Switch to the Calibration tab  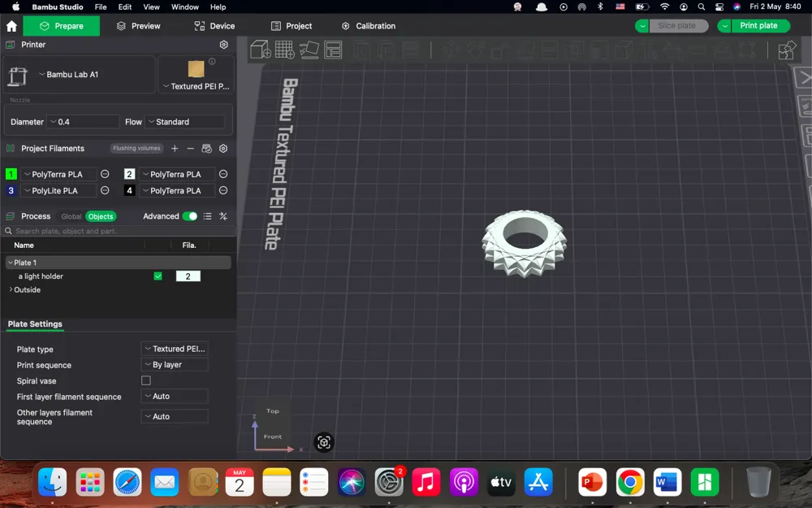pyautogui.click(x=368, y=26)
